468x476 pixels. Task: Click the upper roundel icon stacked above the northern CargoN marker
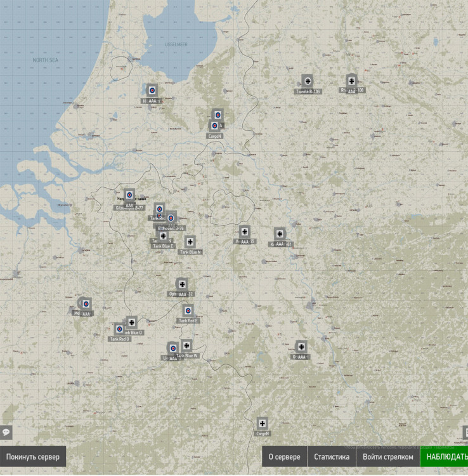click(218, 115)
